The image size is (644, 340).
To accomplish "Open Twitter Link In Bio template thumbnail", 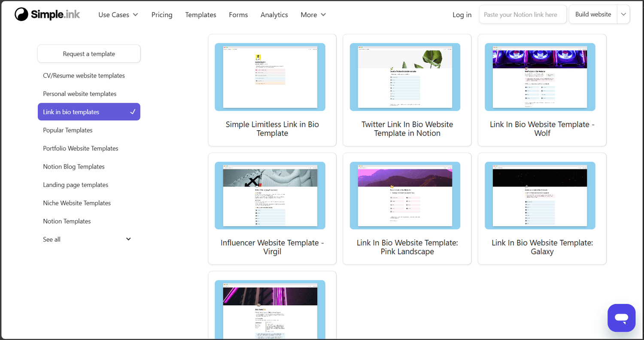I will click(405, 77).
